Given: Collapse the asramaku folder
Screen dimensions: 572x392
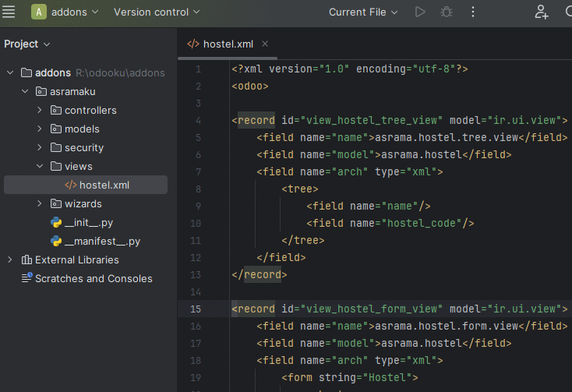Looking at the screenshot, I should point(25,91).
